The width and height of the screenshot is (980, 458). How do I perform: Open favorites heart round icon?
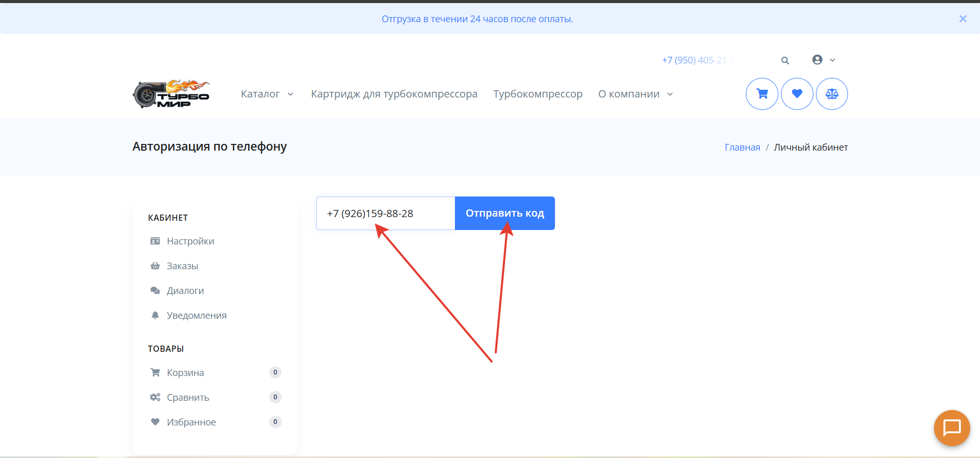(797, 94)
